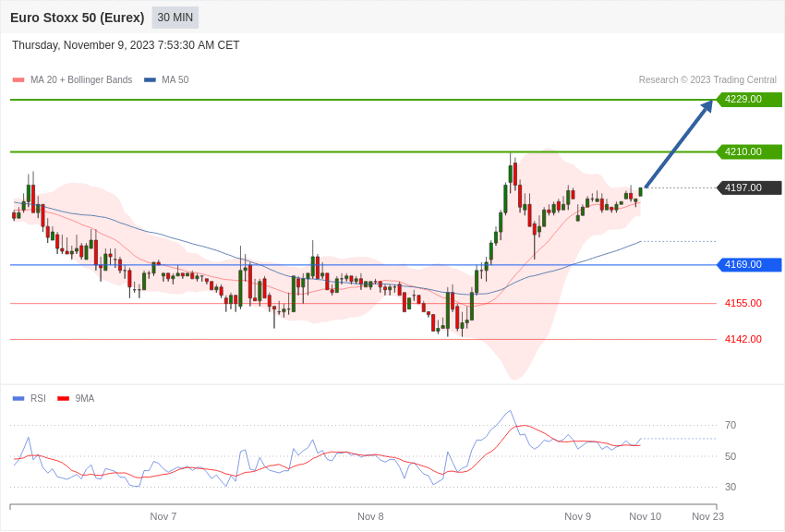Screen dimensions: 785x532
Task: Click the RSI legend label
Action: pos(38,398)
